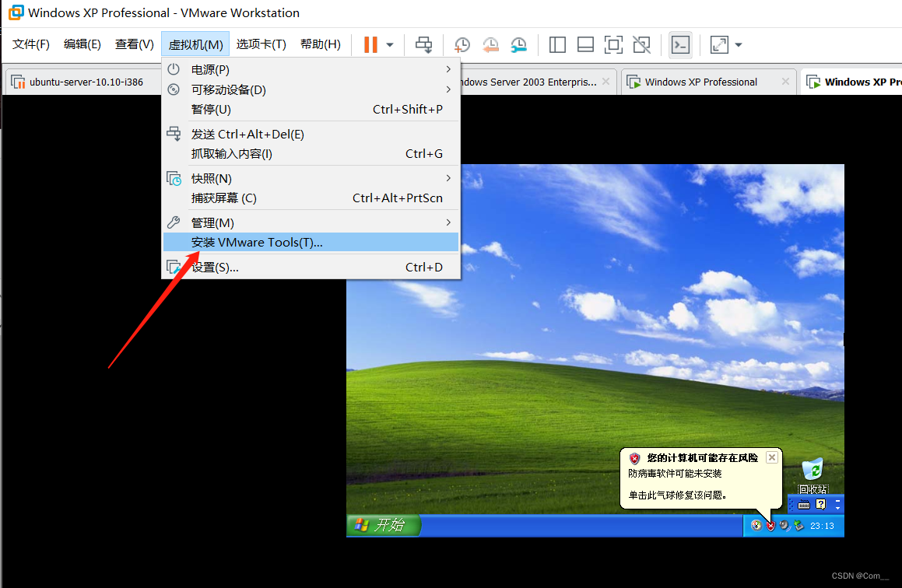Click the disc icon beside 可移动设备(D)
Image resolution: width=902 pixels, height=588 pixels.
point(173,89)
